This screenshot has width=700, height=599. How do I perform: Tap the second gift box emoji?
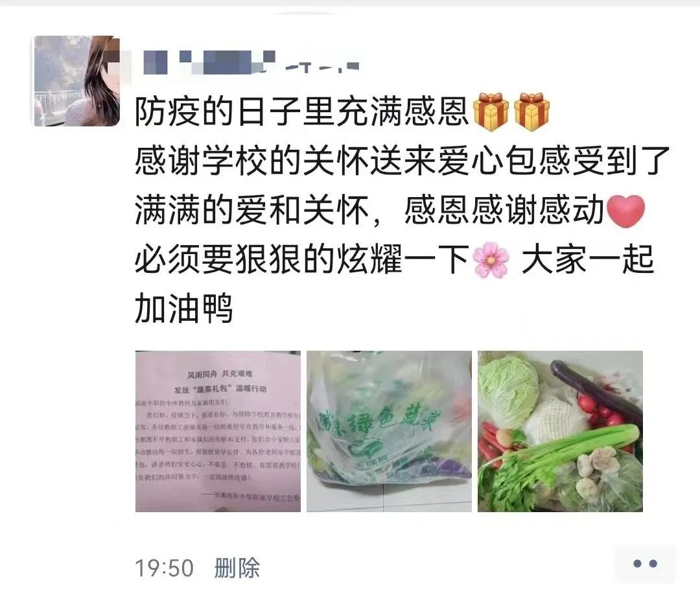[x=531, y=112]
